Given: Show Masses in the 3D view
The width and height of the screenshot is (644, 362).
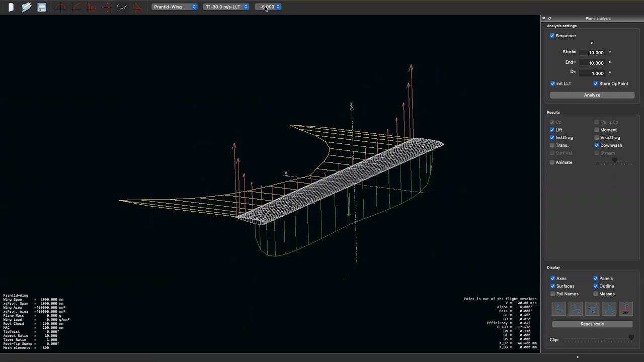Looking at the screenshot, I should click(x=596, y=294).
